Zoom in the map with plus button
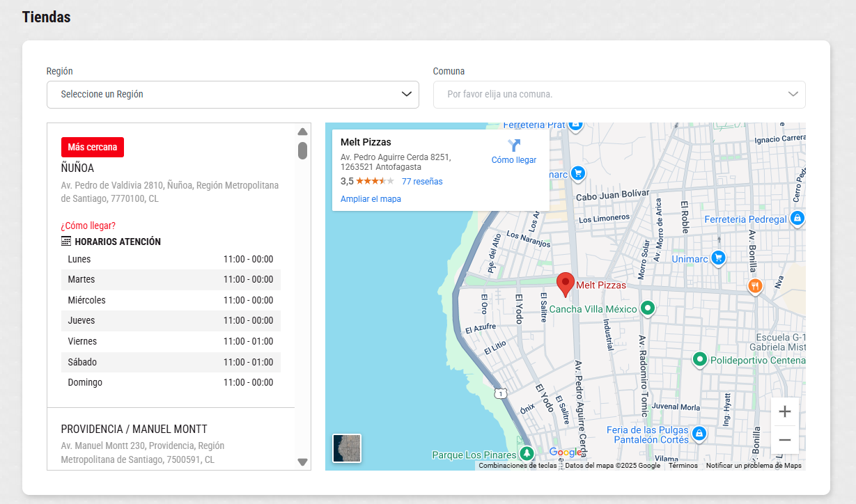The image size is (856, 504). click(x=785, y=411)
